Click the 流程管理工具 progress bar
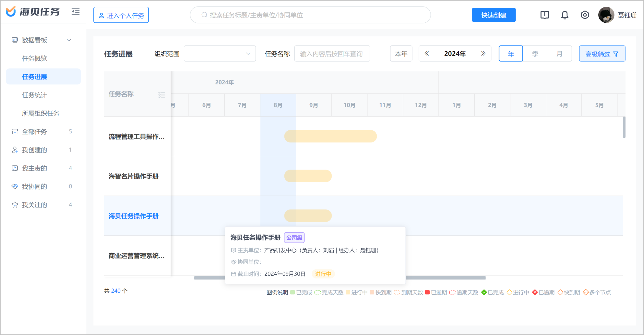The image size is (644, 335). (330, 136)
